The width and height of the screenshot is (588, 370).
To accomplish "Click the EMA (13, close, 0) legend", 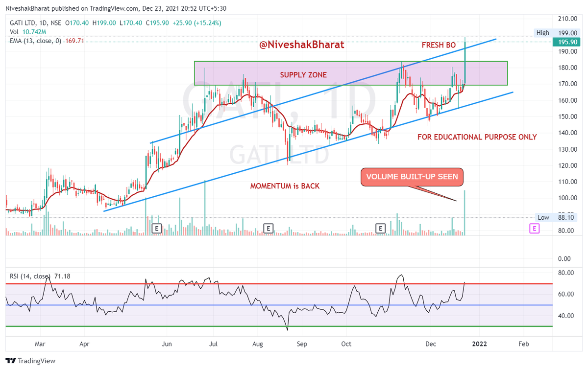I will [47, 41].
